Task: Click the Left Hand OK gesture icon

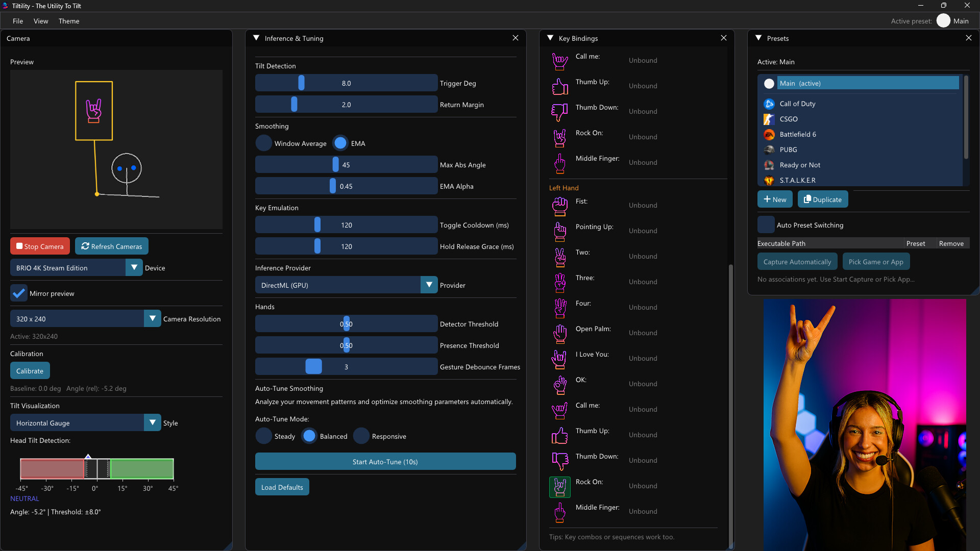Action: point(560,384)
